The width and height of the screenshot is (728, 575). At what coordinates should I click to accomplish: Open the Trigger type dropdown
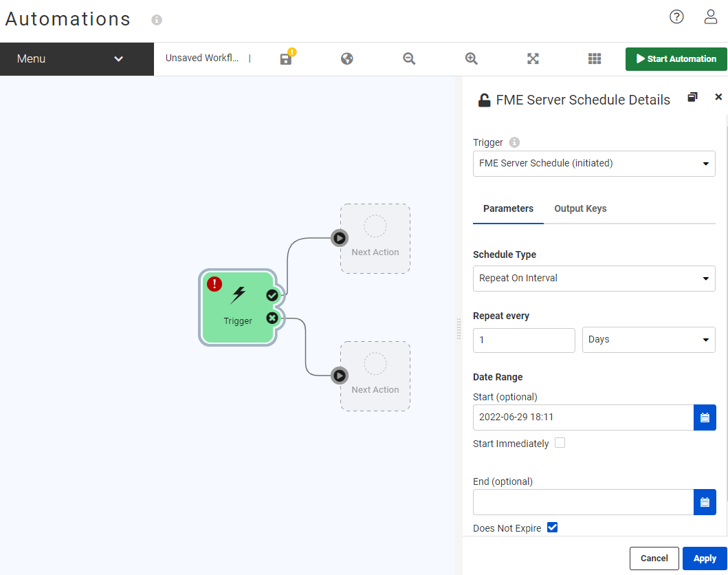tap(594, 163)
